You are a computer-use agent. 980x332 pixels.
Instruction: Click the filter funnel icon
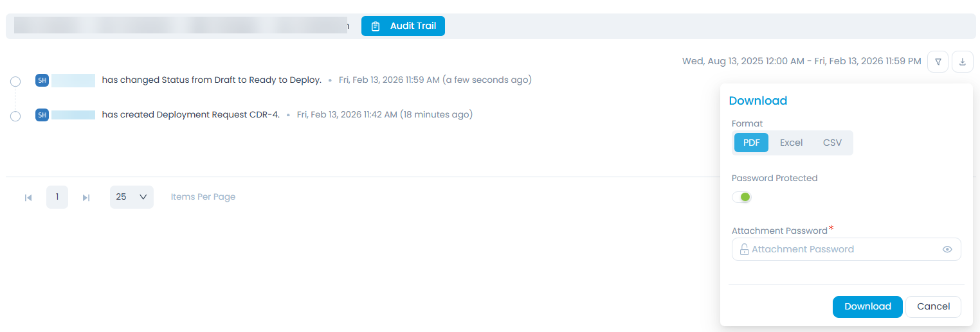point(938,62)
